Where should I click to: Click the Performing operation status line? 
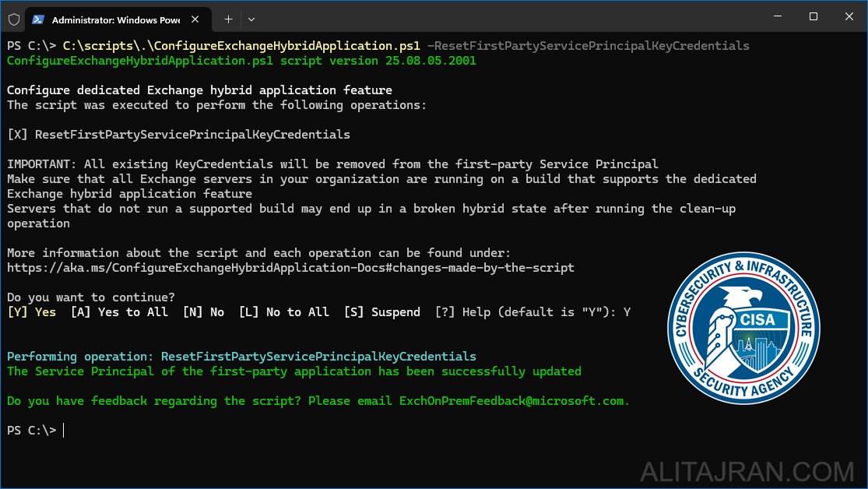coord(241,357)
